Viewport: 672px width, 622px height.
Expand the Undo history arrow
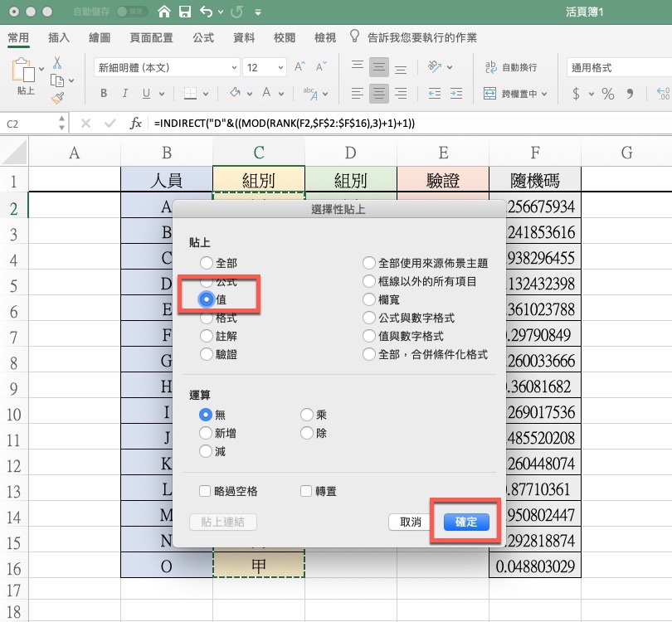(x=221, y=12)
